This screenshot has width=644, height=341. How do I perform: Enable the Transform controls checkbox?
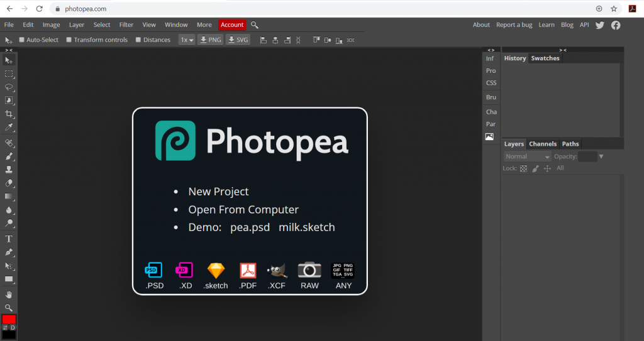pyautogui.click(x=69, y=40)
